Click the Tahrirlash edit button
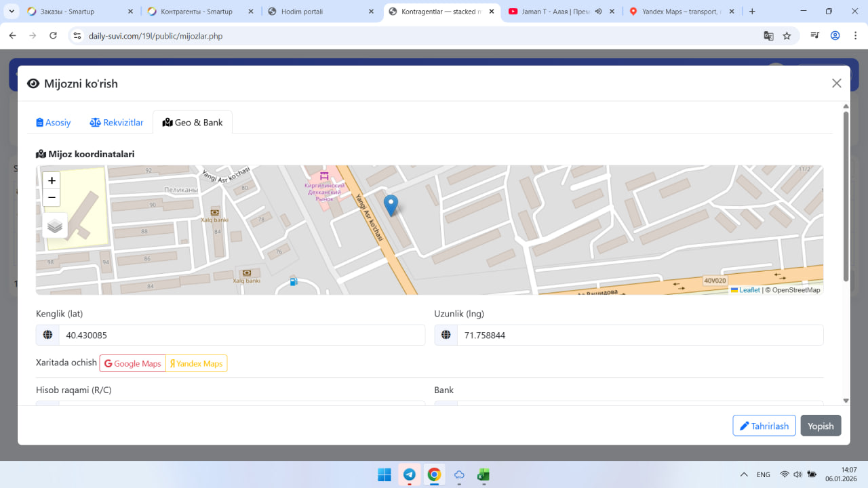The width and height of the screenshot is (868, 488). click(x=764, y=426)
